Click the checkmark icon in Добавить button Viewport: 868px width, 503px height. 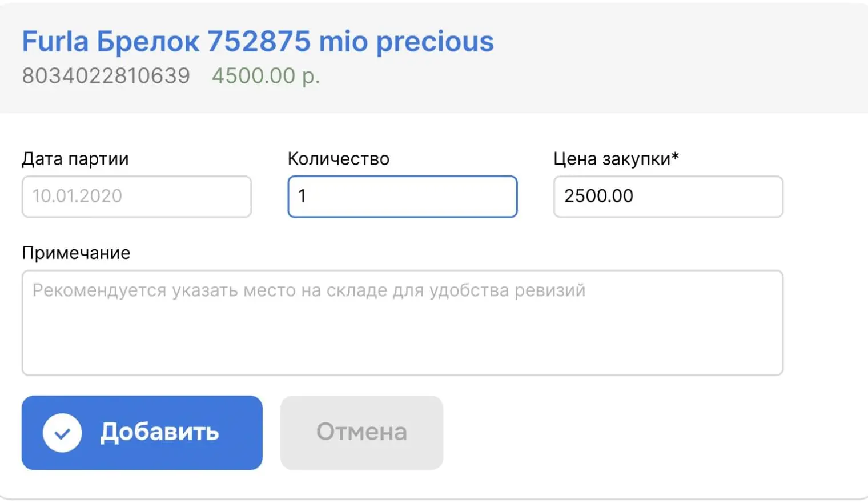(62, 433)
